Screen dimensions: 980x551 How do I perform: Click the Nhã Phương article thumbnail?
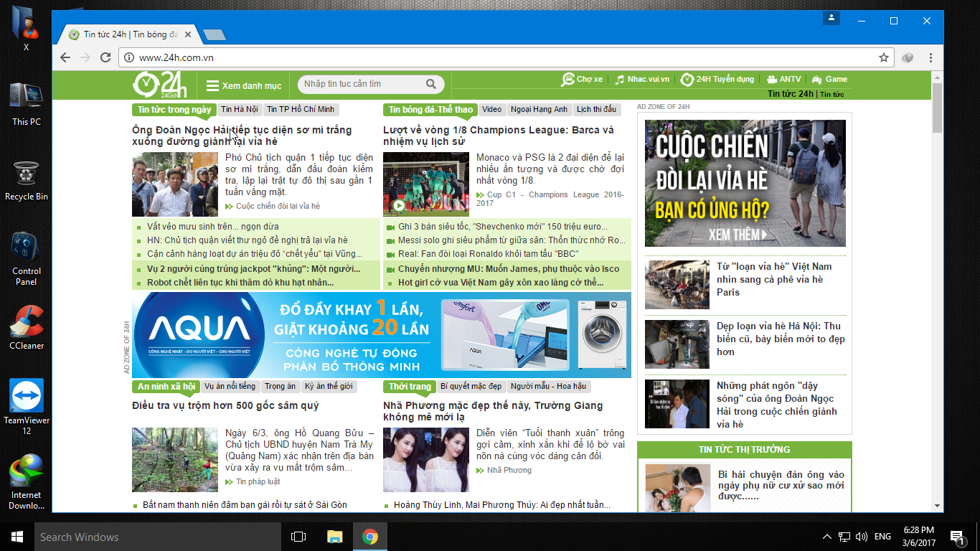[x=426, y=460]
